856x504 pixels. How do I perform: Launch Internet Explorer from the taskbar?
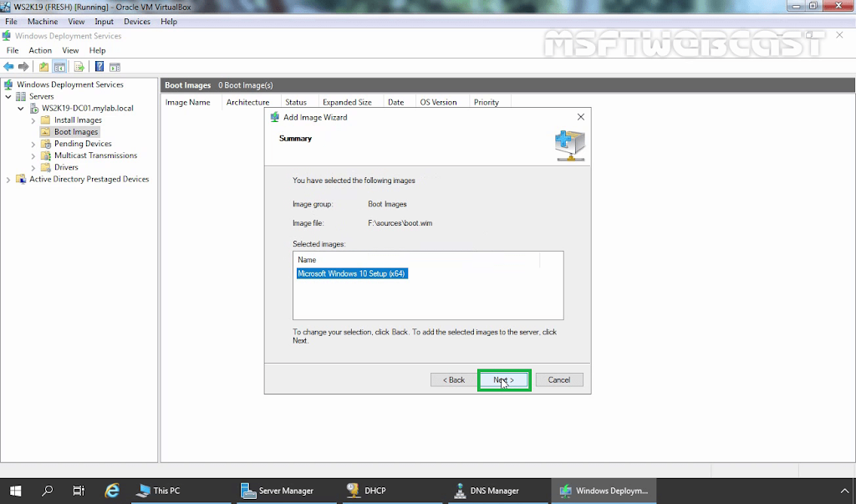pos(112,491)
